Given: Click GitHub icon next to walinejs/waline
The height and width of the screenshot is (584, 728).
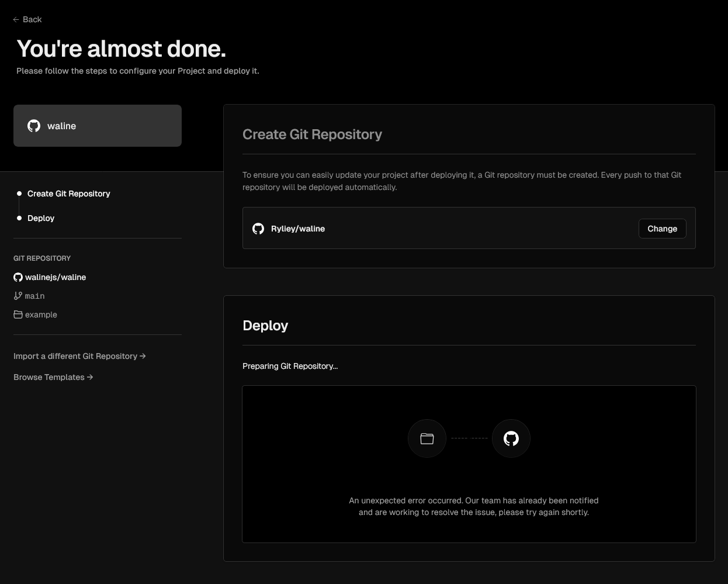Looking at the screenshot, I should pos(18,277).
